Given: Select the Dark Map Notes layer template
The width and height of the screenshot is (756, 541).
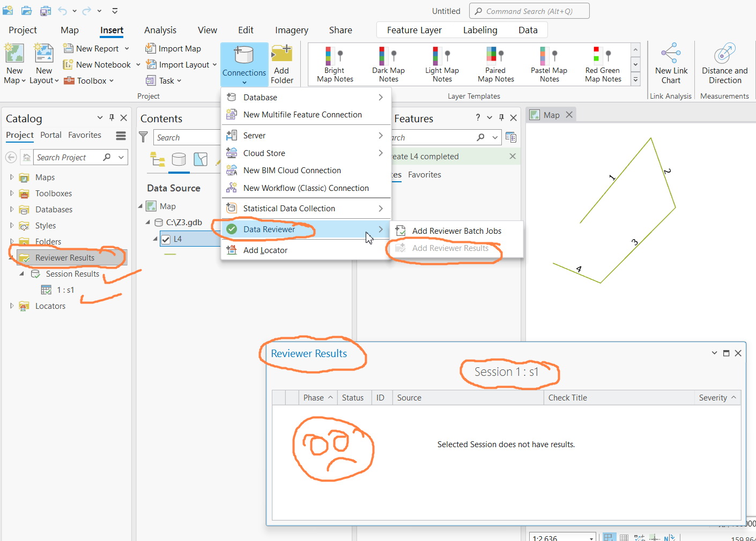Looking at the screenshot, I should (389, 64).
